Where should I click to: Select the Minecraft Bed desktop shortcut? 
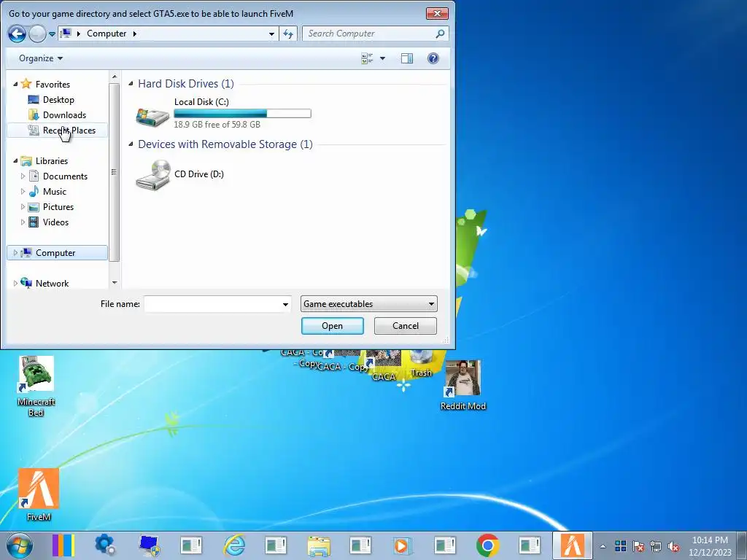36,386
